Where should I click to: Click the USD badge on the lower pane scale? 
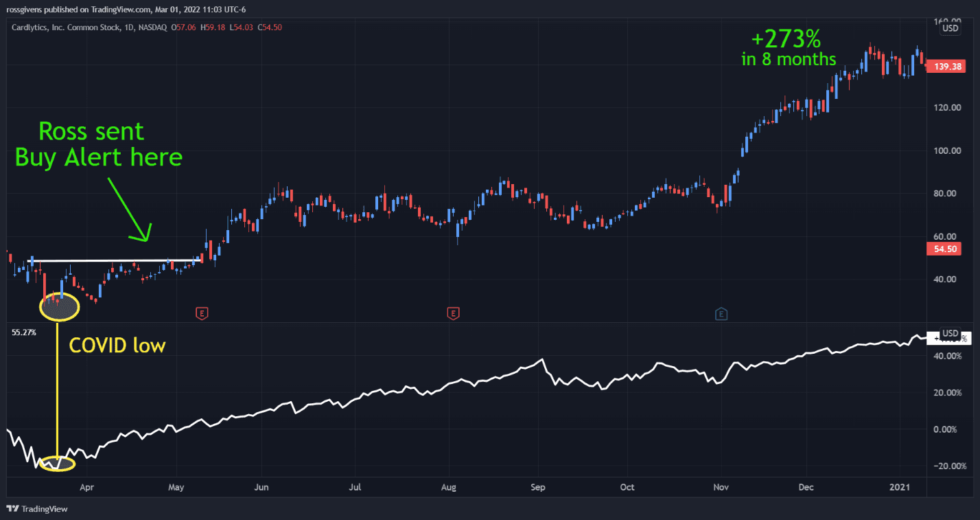(949, 333)
